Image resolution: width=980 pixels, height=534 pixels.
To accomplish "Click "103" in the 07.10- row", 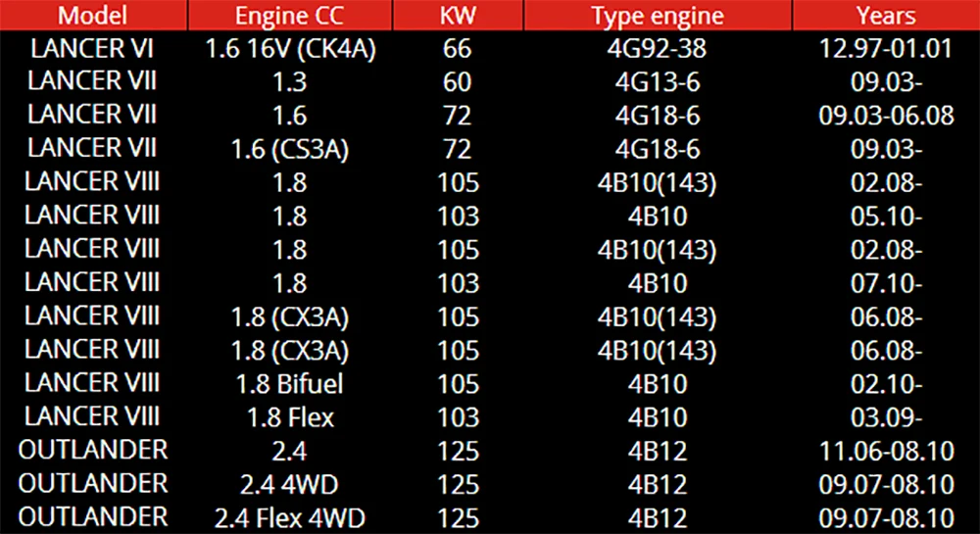I will click(458, 283).
